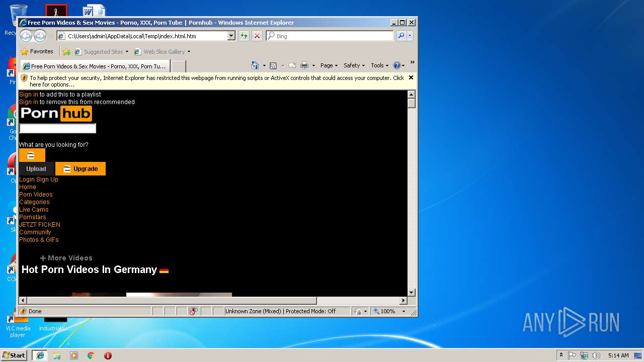This screenshot has width=644, height=362.
Task: Click the vertical scrollbar up arrow
Action: [411, 95]
